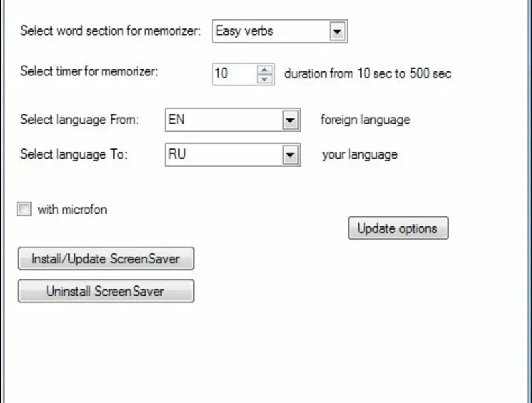Screen dimensions: 532x403
Task: Click the 'your language' hint text
Action: click(x=360, y=154)
